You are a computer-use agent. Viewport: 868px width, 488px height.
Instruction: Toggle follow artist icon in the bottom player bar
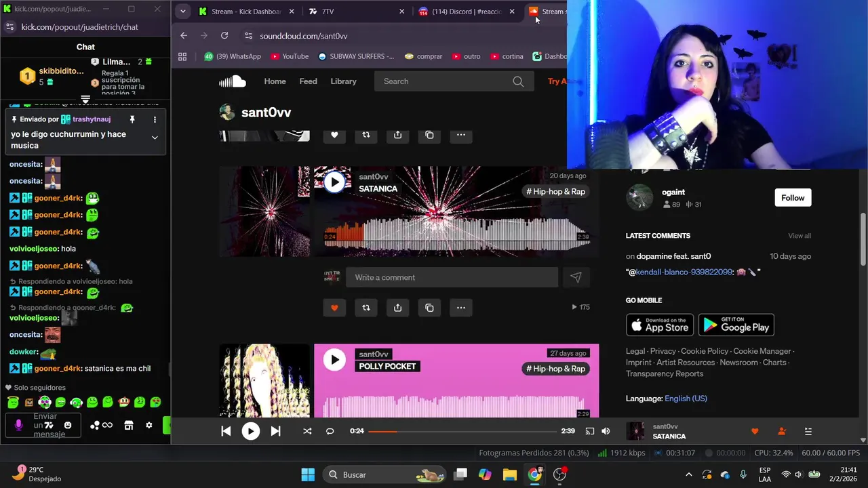[781, 431]
